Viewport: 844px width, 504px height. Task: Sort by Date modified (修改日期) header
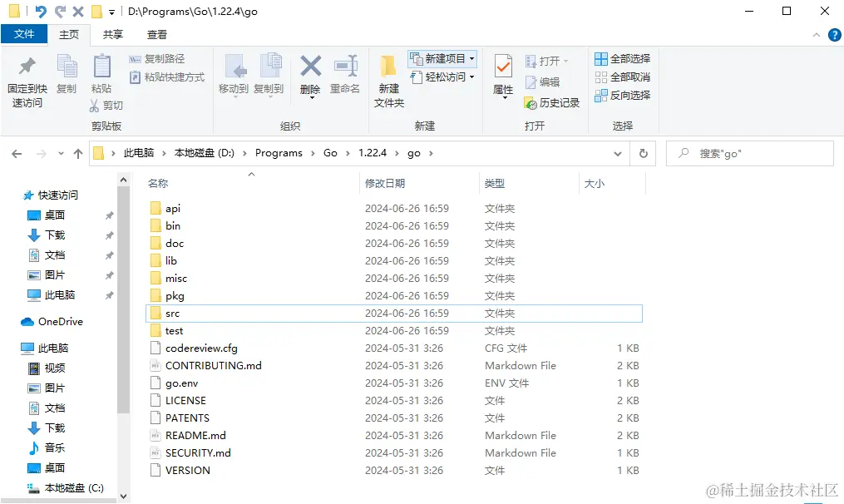coord(385,184)
